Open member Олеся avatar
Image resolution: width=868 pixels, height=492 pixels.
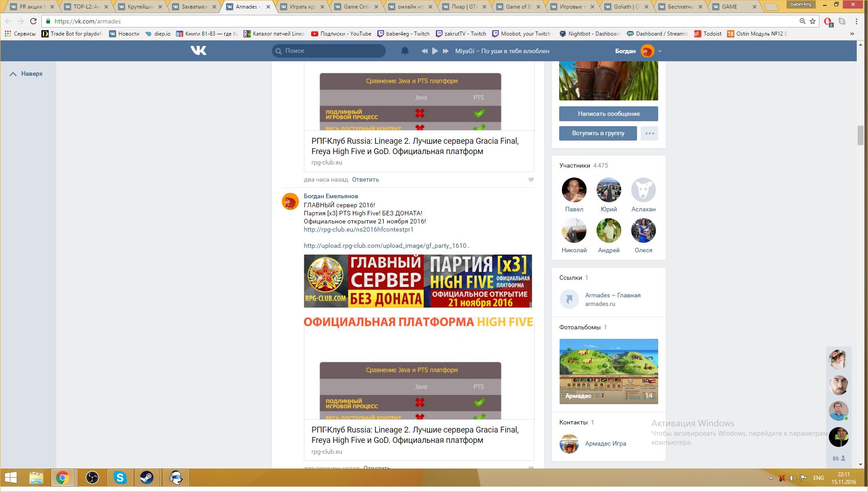click(x=643, y=231)
